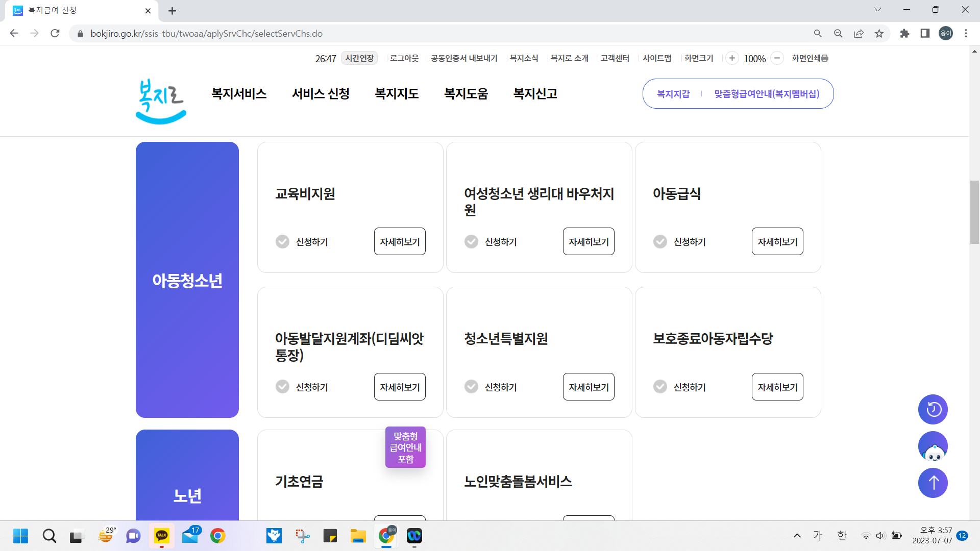The width and height of the screenshot is (980, 551).
Task: Check 신청하기 for 청소년특별지원
Action: click(x=471, y=387)
